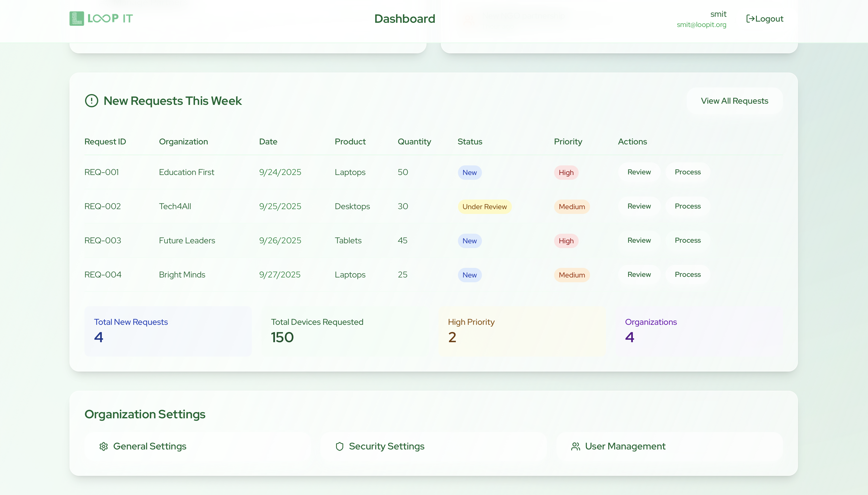Click the General Settings gear icon

(104, 446)
